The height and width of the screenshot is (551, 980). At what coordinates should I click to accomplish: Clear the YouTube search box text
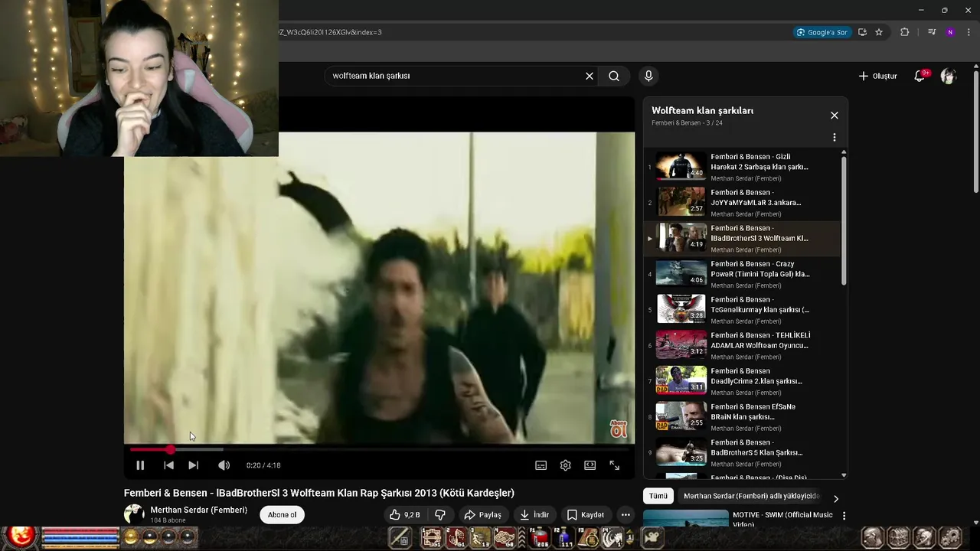(590, 76)
